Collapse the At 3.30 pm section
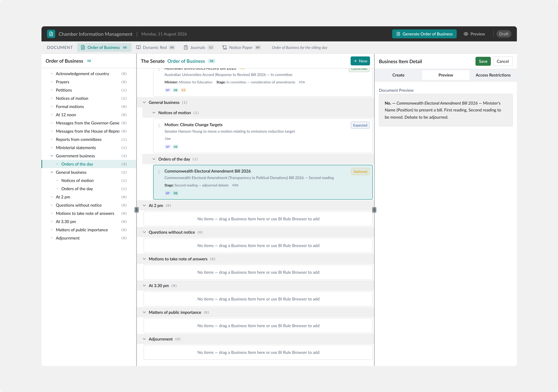The image size is (558, 392). pyautogui.click(x=144, y=286)
